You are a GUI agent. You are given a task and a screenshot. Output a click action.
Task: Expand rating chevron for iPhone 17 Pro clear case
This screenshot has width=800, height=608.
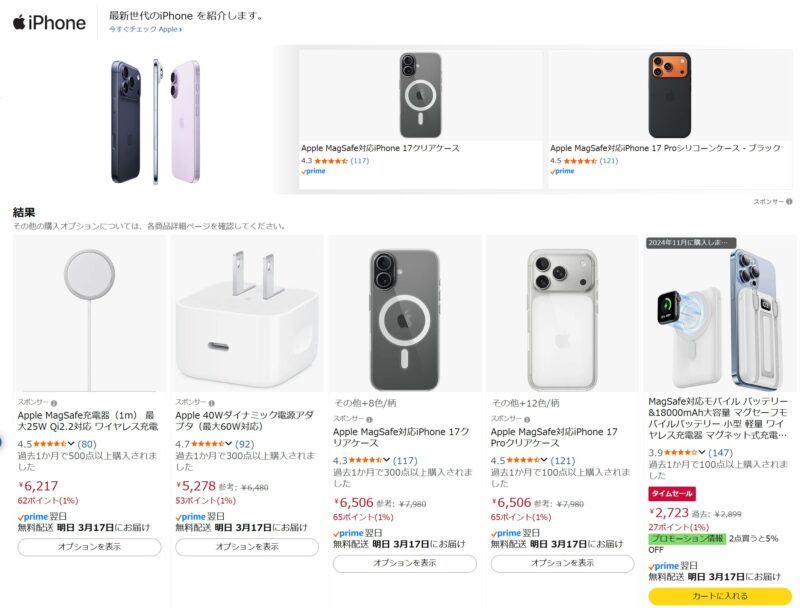click(x=543, y=461)
